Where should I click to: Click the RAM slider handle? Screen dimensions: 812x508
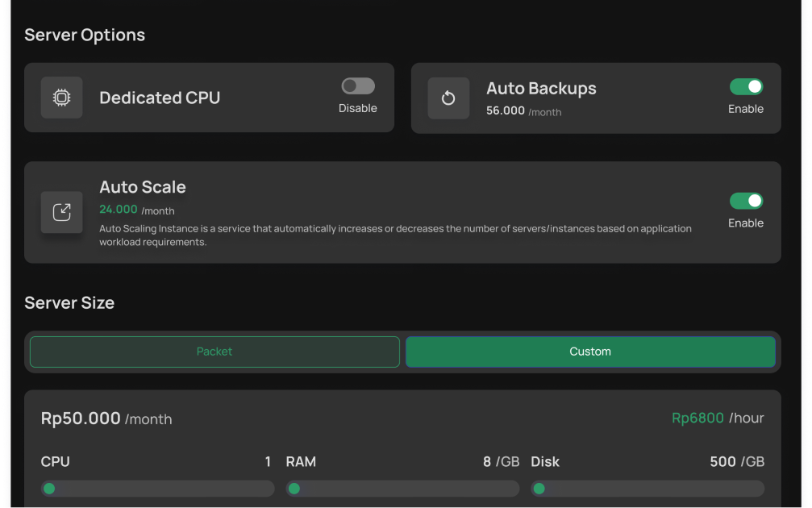tap(294, 489)
